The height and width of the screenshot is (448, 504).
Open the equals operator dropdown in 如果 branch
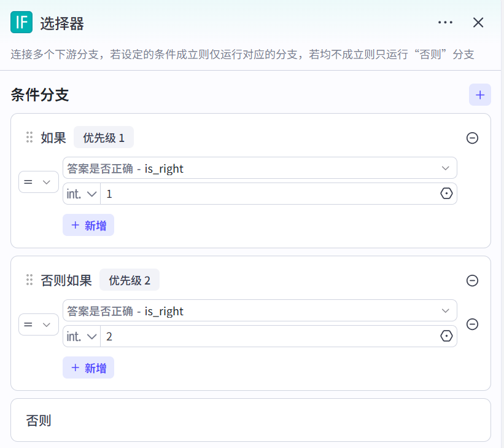coord(38,182)
